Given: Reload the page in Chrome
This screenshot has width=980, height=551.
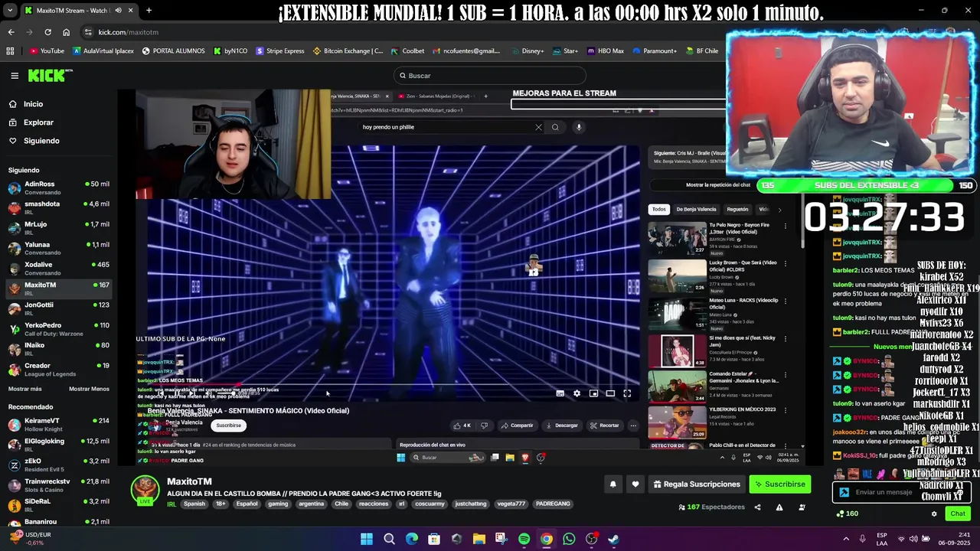Looking at the screenshot, I should [x=47, y=32].
